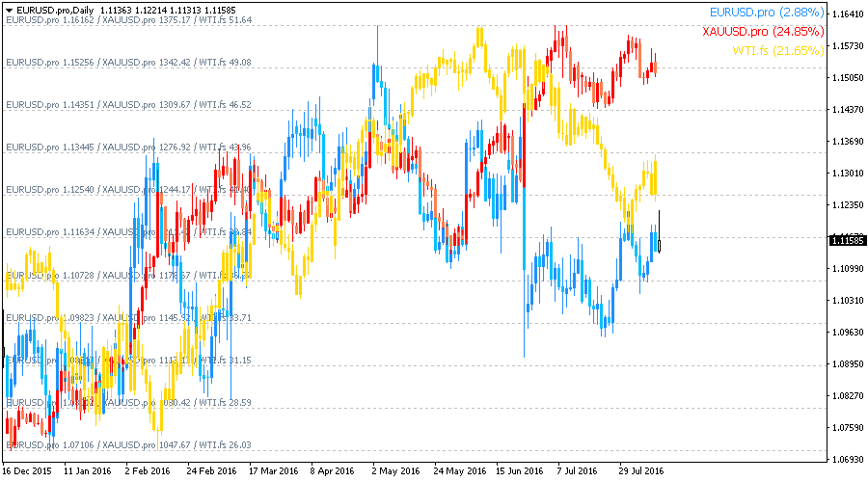Click price axis value 1.08950
Screen dimensions: 868x482
(848, 364)
